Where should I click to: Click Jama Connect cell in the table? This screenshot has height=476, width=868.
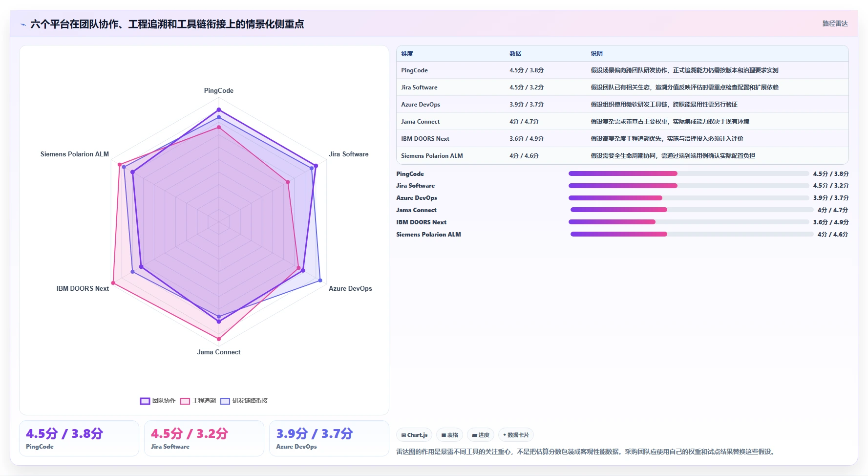coord(420,122)
